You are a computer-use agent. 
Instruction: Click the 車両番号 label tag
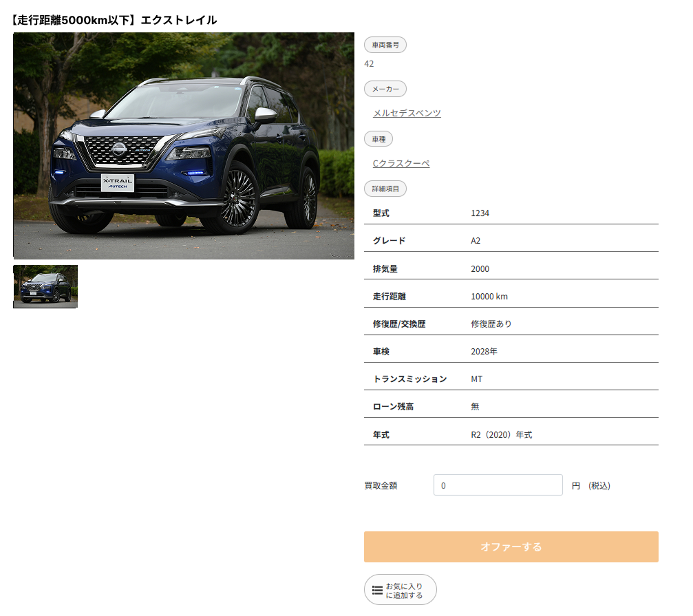pos(385,45)
